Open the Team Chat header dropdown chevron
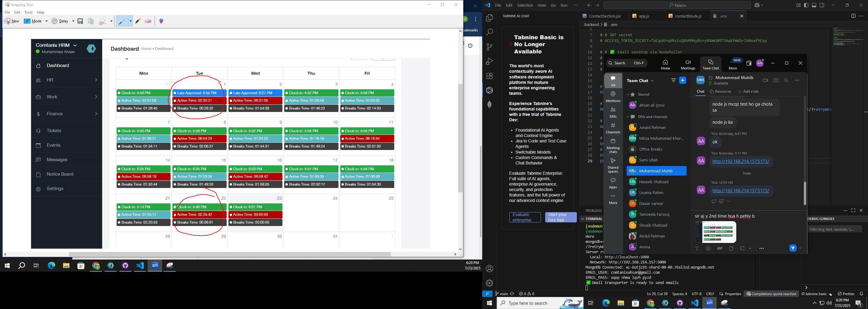868x309 pixels. point(652,81)
